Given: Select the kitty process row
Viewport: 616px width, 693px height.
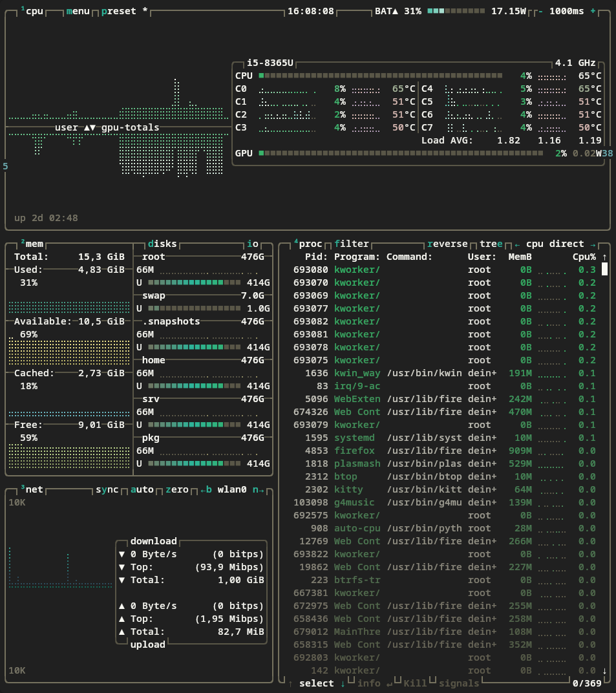Looking at the screenshot, I should point(445,489).
